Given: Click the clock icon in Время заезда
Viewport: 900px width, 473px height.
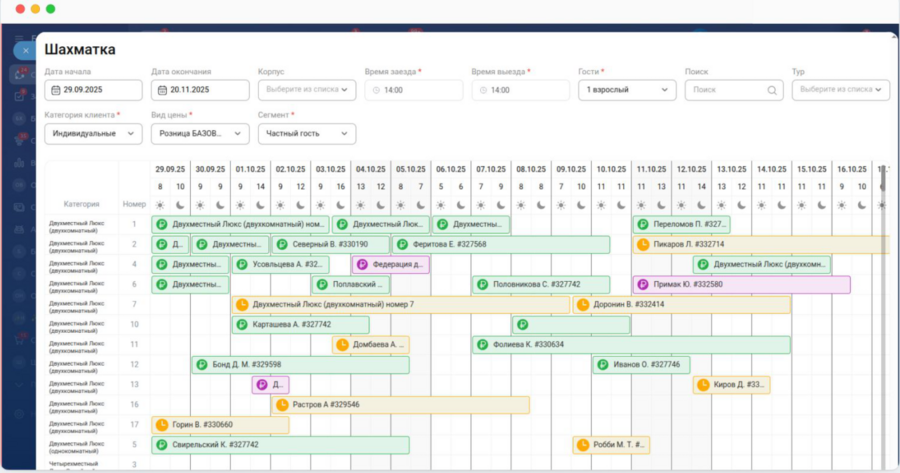Looking at the screenshot, I should pos(376,90).
